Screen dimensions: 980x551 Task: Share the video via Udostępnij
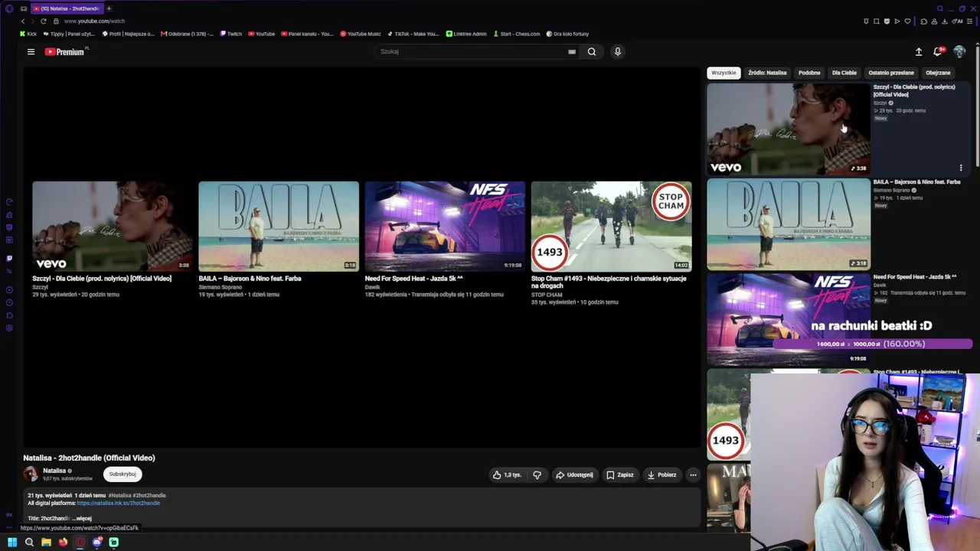[x=574, y=475]
